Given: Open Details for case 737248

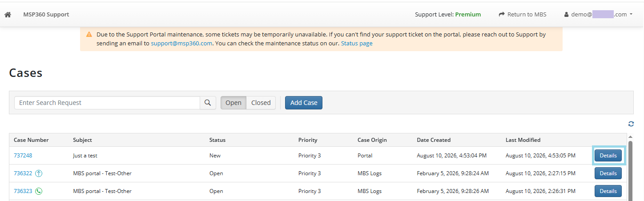Looking at the screenshot, I should (608, 156).
